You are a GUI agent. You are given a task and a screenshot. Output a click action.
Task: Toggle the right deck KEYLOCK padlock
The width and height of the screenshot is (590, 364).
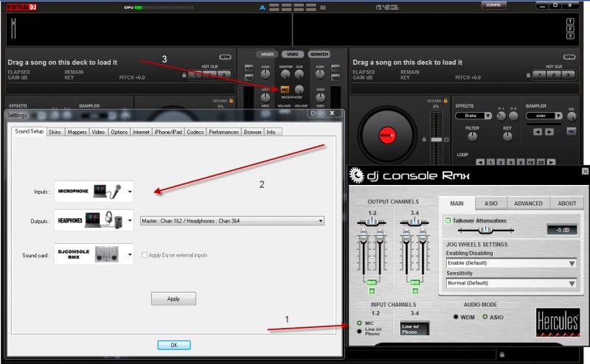point(445,101)
